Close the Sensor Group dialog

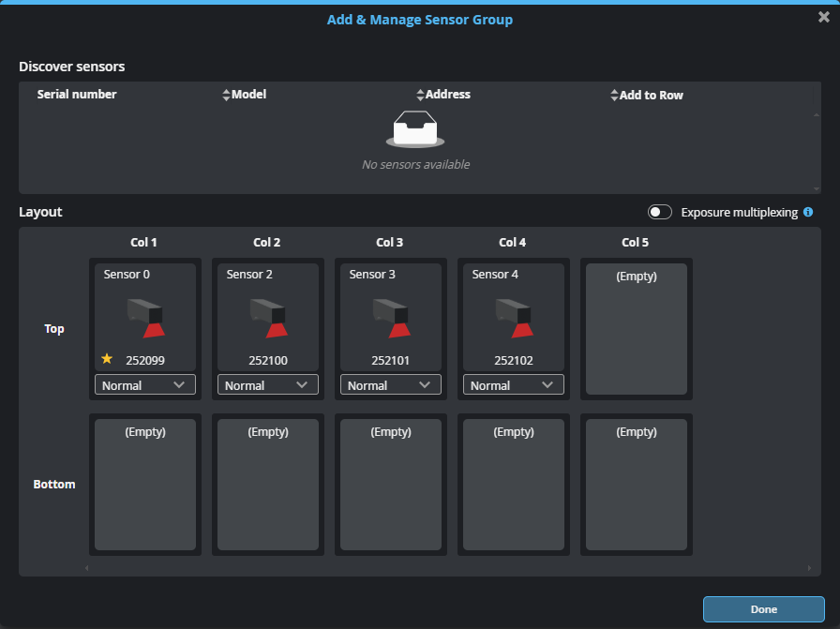[823, 17]
